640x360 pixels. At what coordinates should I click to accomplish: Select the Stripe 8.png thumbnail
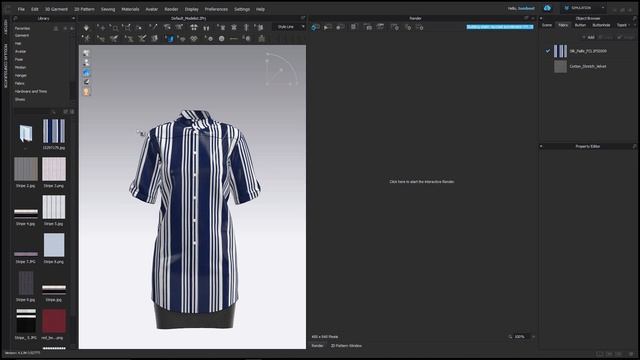click(x=54, y=245)
